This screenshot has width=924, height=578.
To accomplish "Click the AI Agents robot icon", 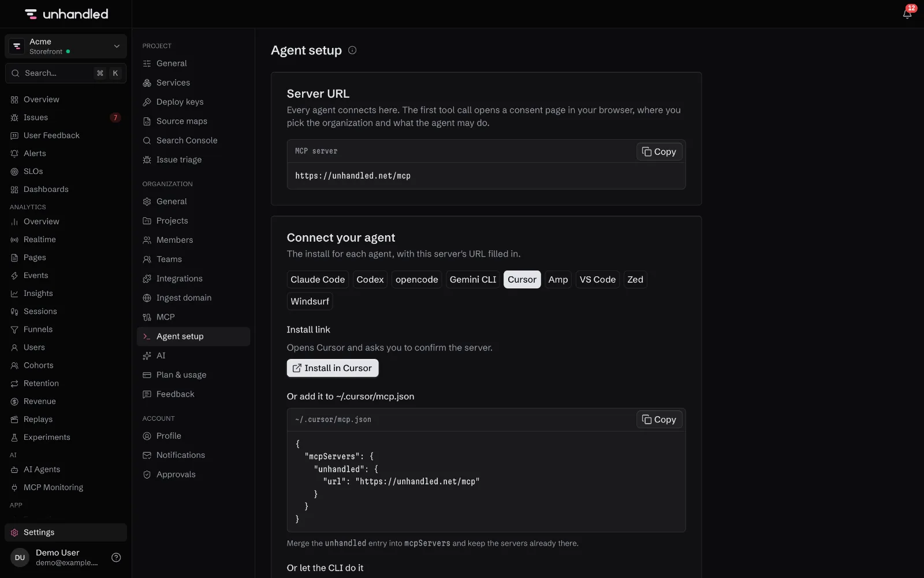I will tap(14, 470).
